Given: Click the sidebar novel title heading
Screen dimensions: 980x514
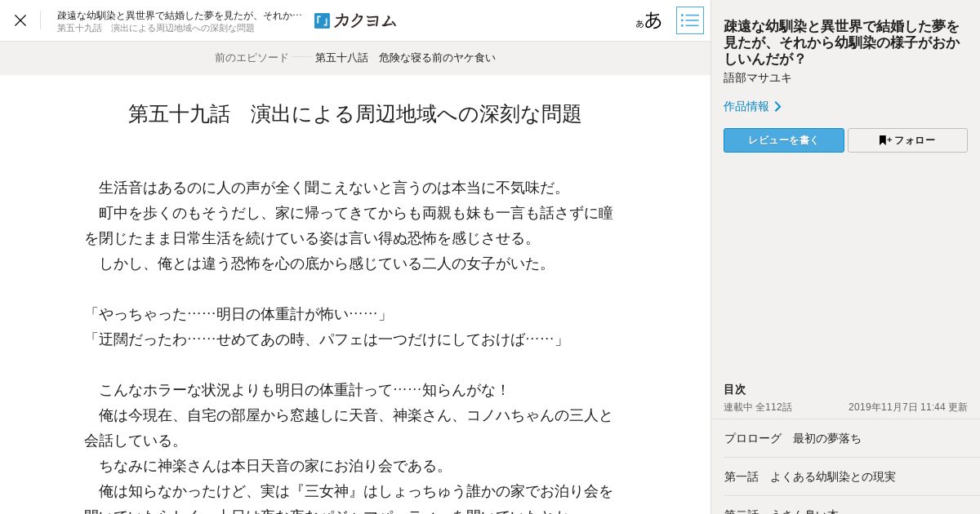Looking at the screenshot, I should pos(842,42).
